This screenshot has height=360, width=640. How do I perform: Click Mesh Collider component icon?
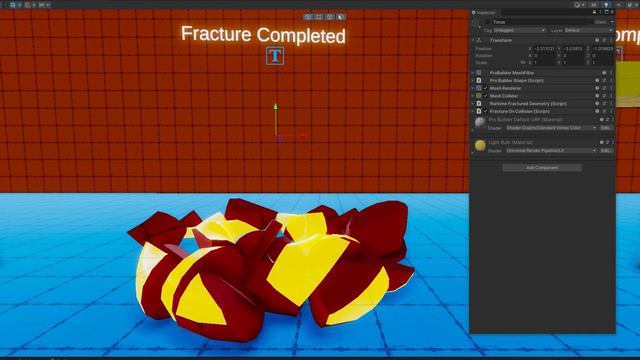click(479, 96)
